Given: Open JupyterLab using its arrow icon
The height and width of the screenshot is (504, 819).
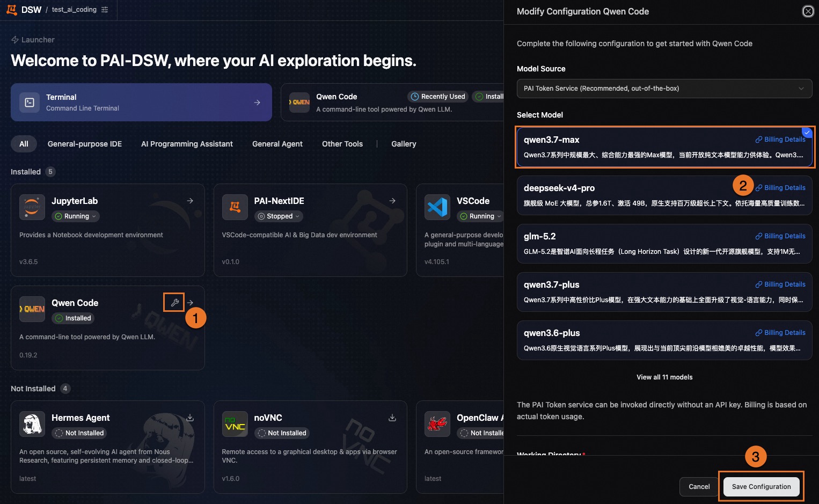Looking at the screenshot, I should coord(190,201).
